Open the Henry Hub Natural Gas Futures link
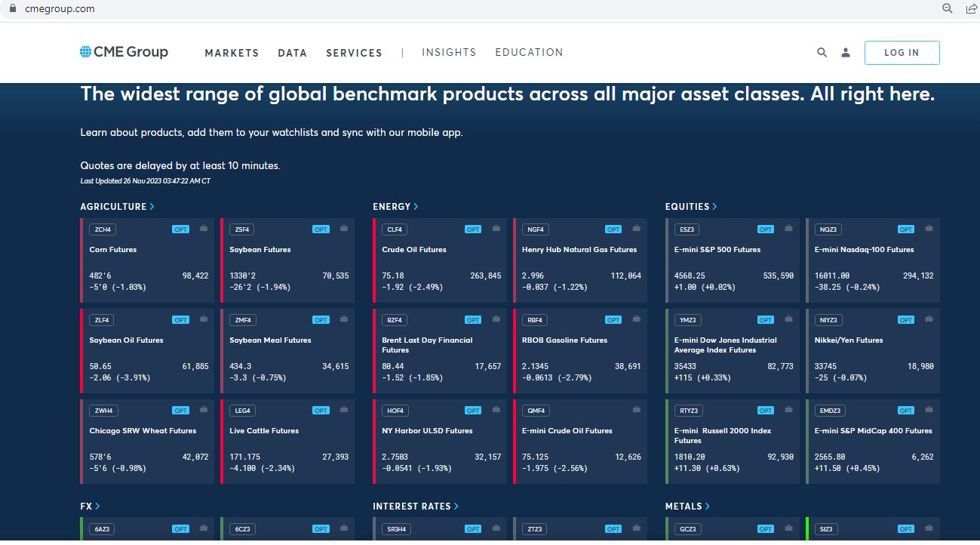The width and height of the screenshot is (980, 545). 579,250
